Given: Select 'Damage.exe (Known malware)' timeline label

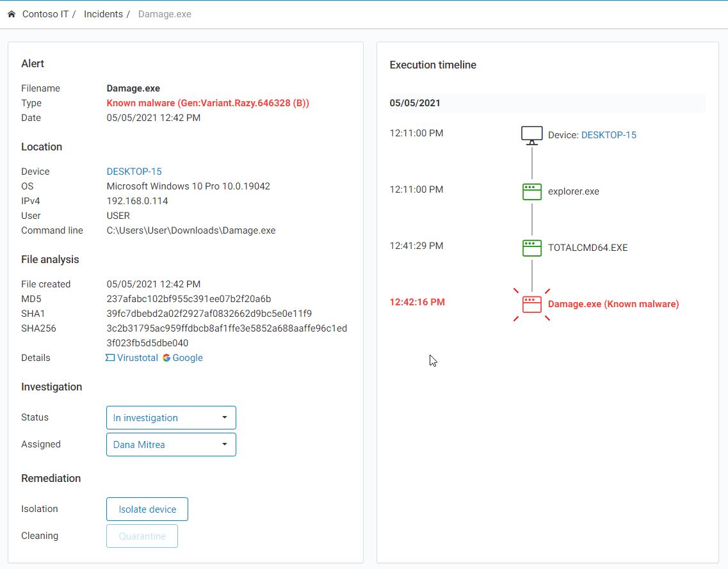Looking at the screenshot, I should point(613,304).
